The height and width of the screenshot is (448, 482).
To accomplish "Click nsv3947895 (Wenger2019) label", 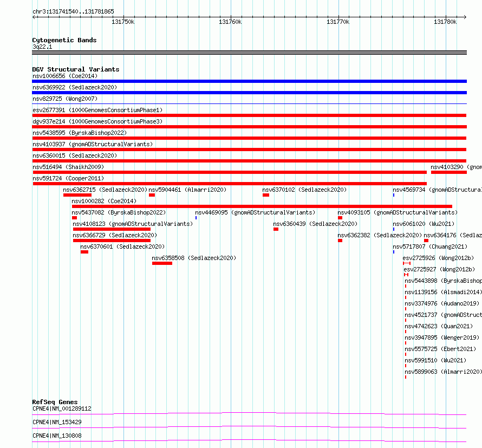I will pos(442,337).
